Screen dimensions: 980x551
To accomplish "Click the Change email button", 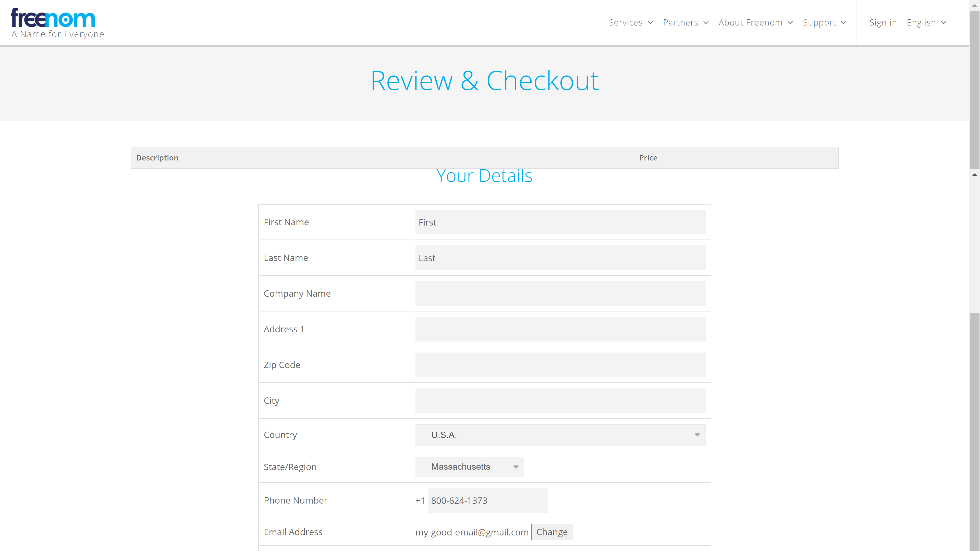I will click(552, 532).
